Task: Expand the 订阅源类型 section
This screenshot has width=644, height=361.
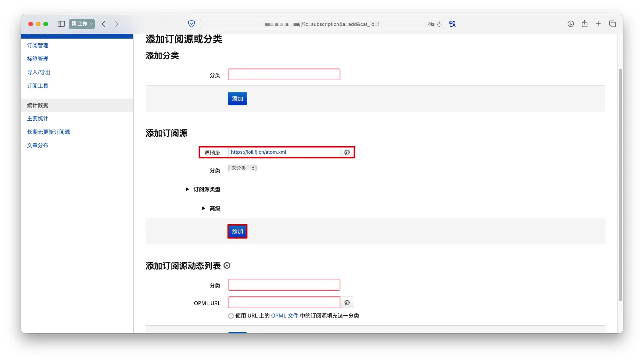Action: (x=203, y=189)
